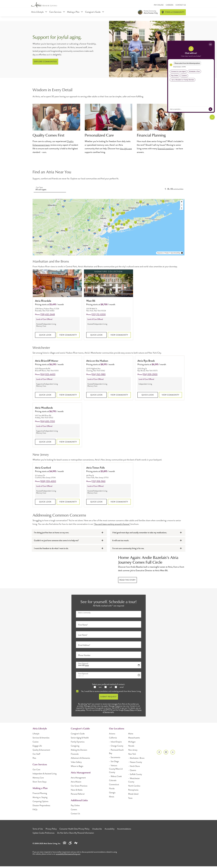Click View Community for Atria Rye Brook

click(x=170, y=395)
